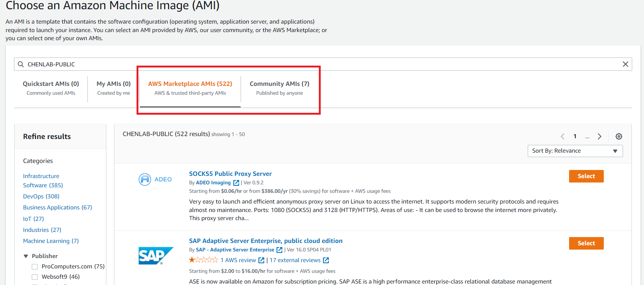Check the Websoft9 publisher checkbox

pos(35,277)
